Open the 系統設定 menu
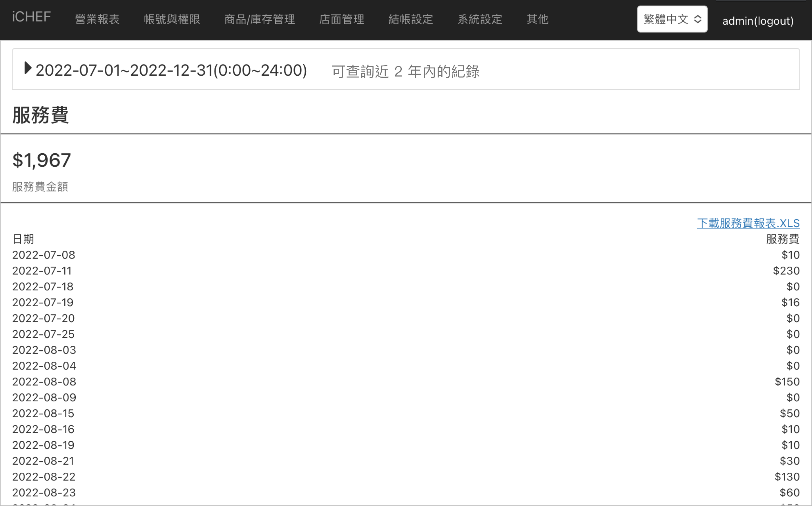The image size is (812, 506). (480, 19)
